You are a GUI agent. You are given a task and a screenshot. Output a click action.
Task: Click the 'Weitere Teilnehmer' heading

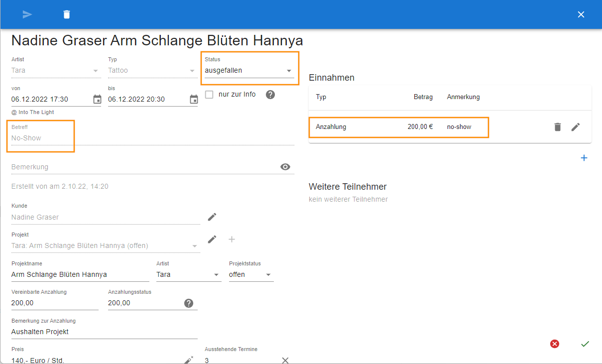click(x=348, y=187)
